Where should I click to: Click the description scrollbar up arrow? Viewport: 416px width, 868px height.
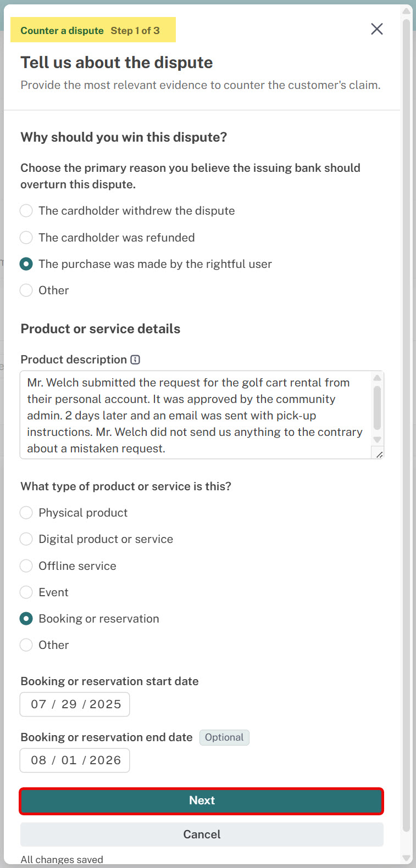tap(377, 378)
